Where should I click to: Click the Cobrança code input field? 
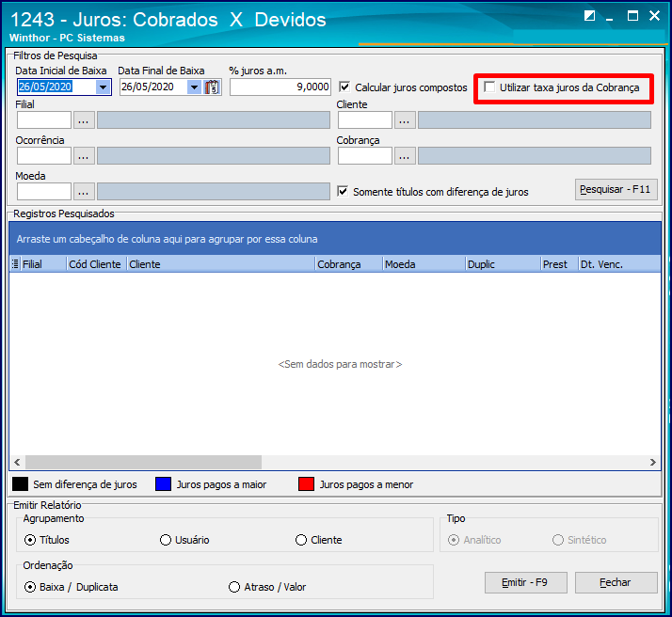tap(365, 156)
